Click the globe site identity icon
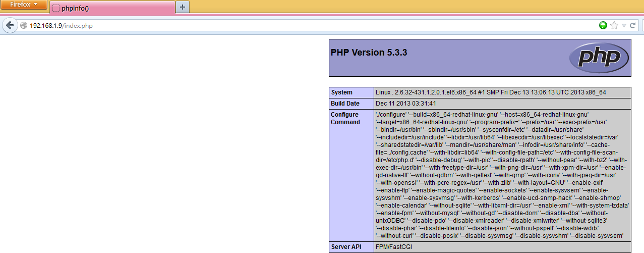The image size is (644, 253). point(23,25)
